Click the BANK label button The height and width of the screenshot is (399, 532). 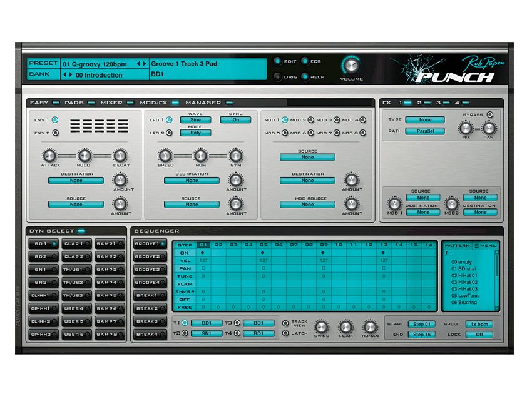43,74
